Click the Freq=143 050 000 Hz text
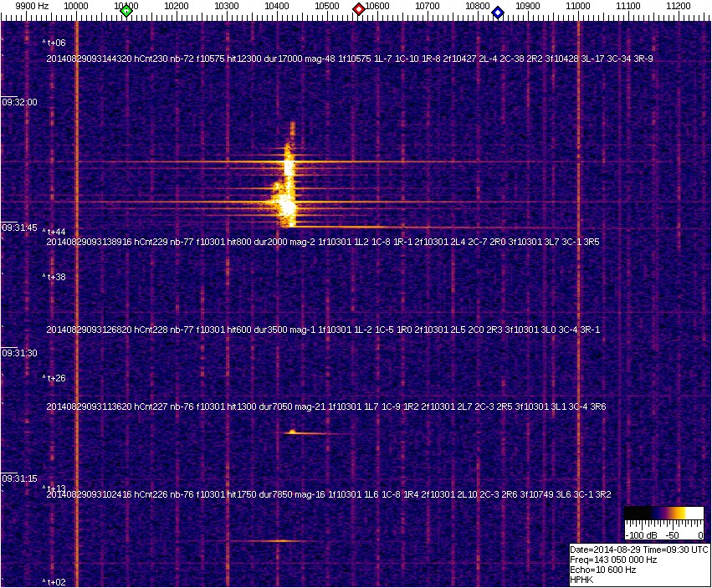 (x=612, y=560)
